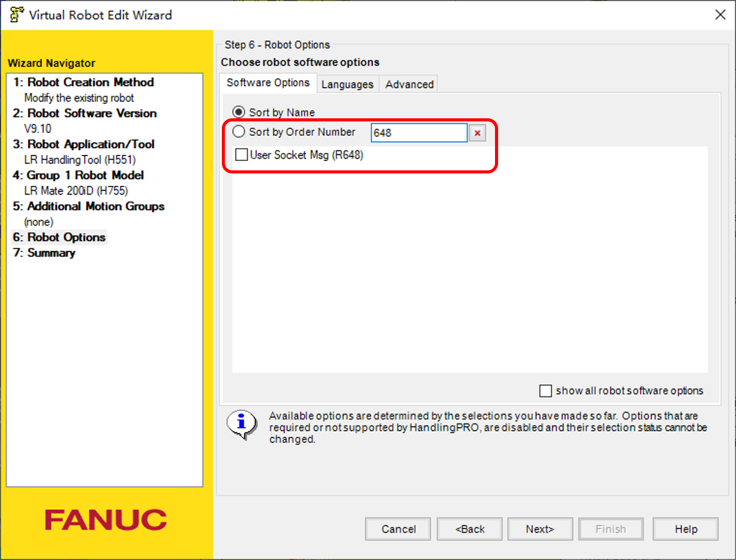Click the filter text field containing 648
This screenshot has height=560, width=736.
coord(418,133)
